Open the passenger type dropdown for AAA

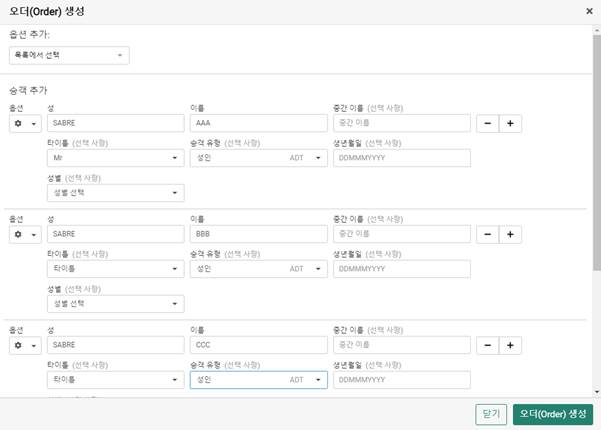(x=259, y=158)
